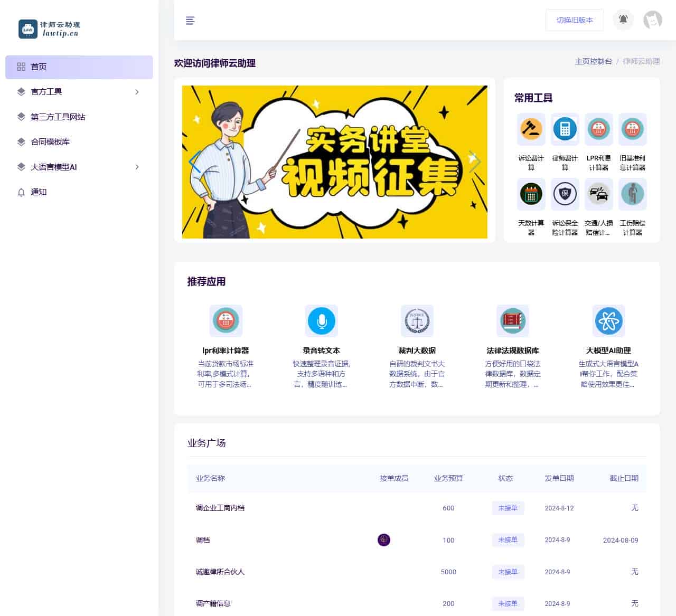Open the 调企业工商内档 business entry
The image size is (676, 616).
(220, 508)
